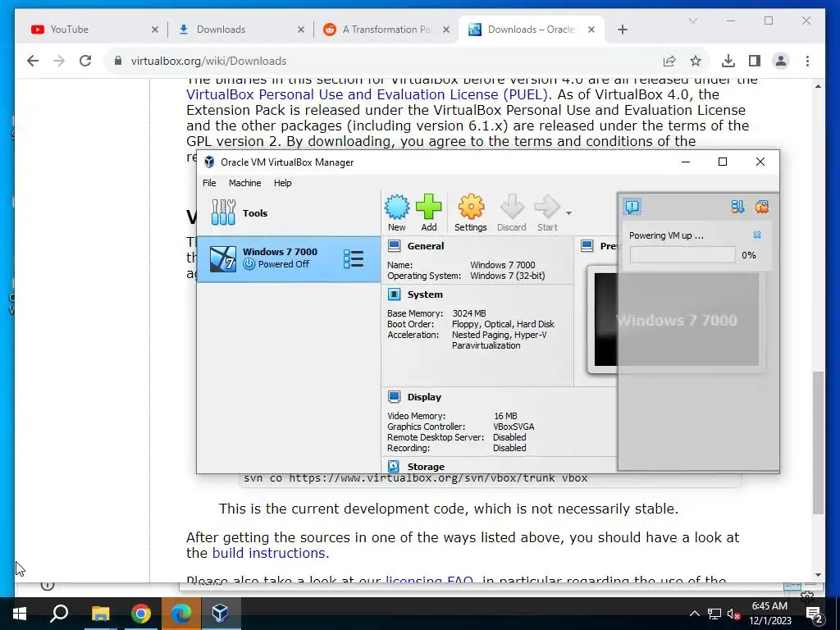Open Chrome downloads tray icon

728,61
